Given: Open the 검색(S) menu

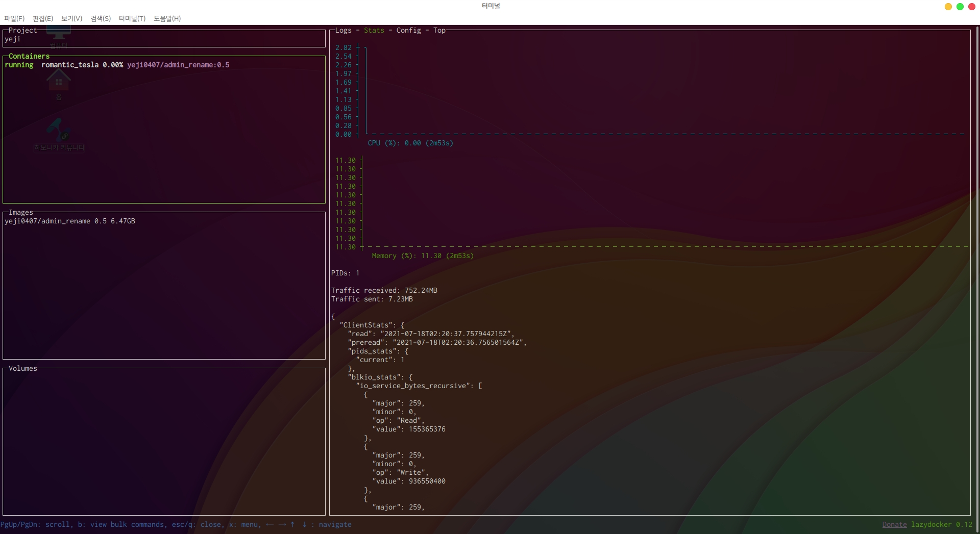Looking at the screenshot, I should [101, 18].
